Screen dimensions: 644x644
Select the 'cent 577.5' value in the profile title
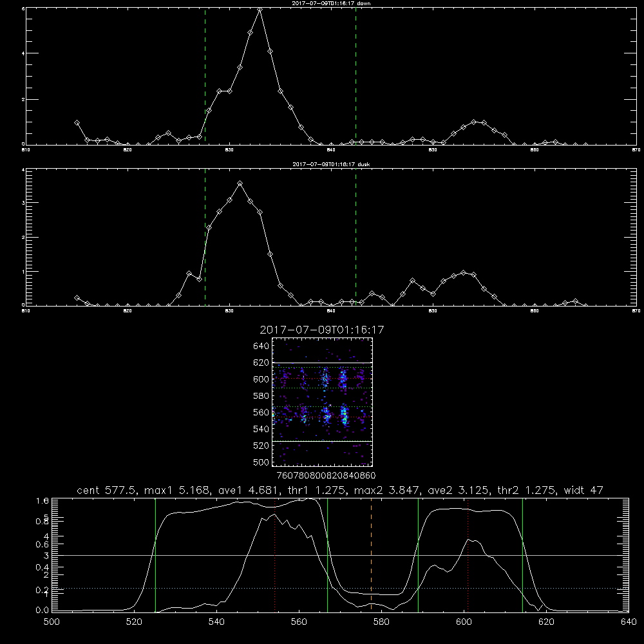107,490
